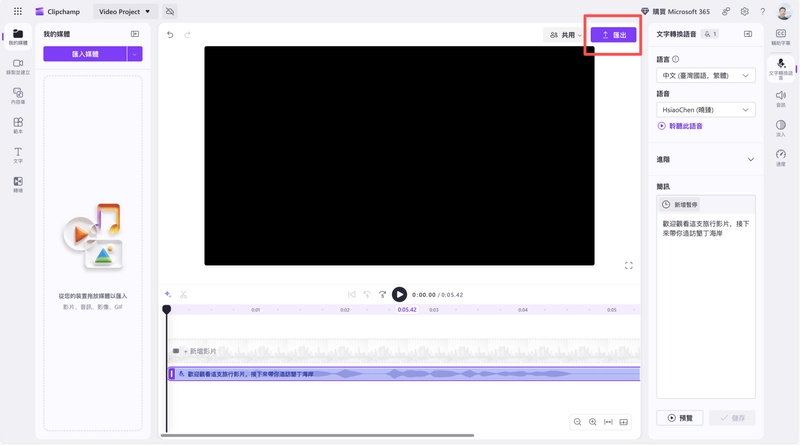This screenshot has height=445, width=800.
Task: Collapse the 文字轉換語音 property panel
Action: click(x=747, y=34)
